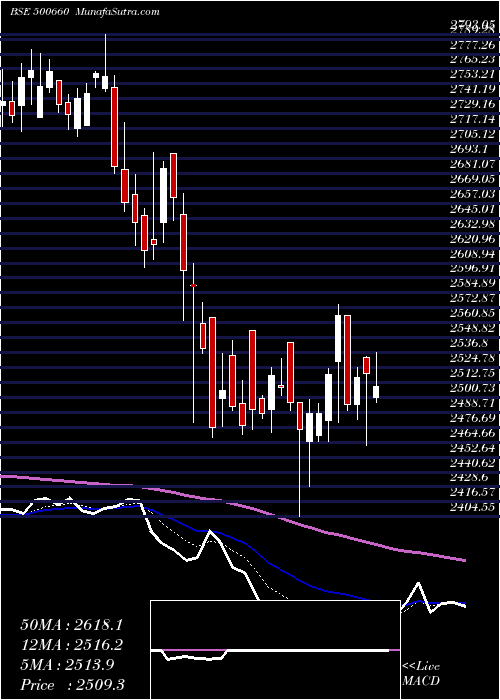500x700 pixels.
Task: Select the 2572.87 price axis label
Action: tap(473, 299)
